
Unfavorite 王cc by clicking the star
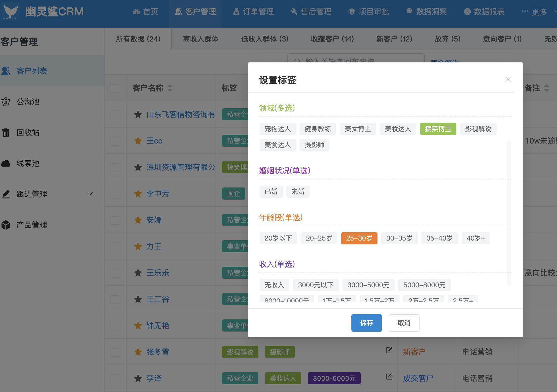(x=137, y=140)
